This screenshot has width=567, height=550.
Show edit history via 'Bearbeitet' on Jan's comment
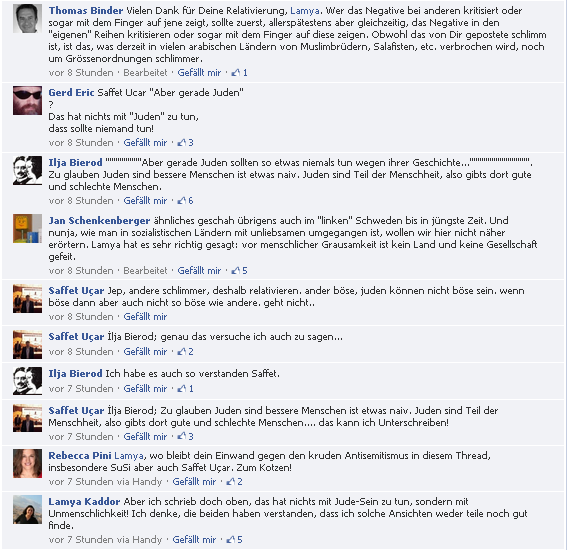click(145, 270)
